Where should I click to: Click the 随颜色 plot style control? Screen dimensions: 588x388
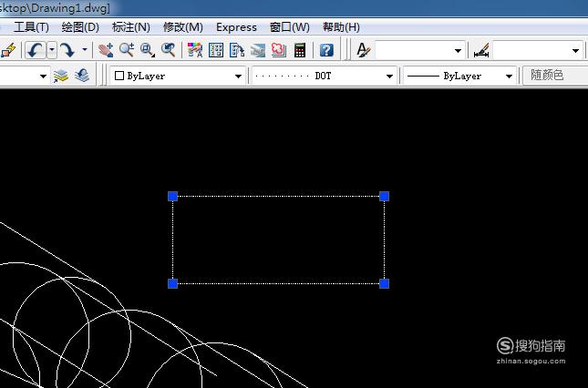555,76
